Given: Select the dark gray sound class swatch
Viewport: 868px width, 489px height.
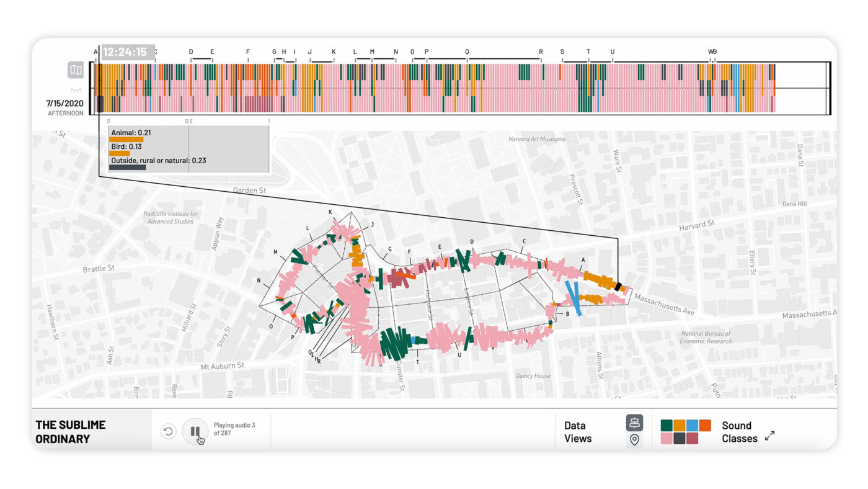Looking at the screenshot, I should coord(680,438).
